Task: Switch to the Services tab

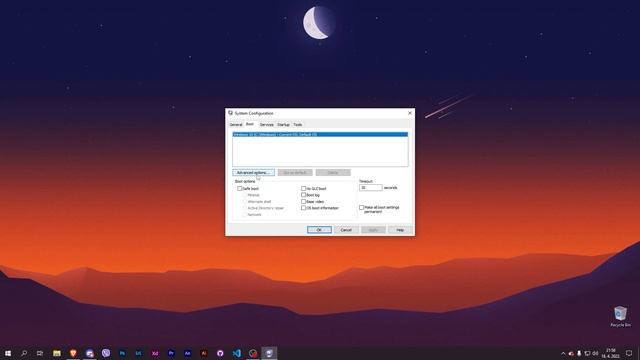Action: 267,124
